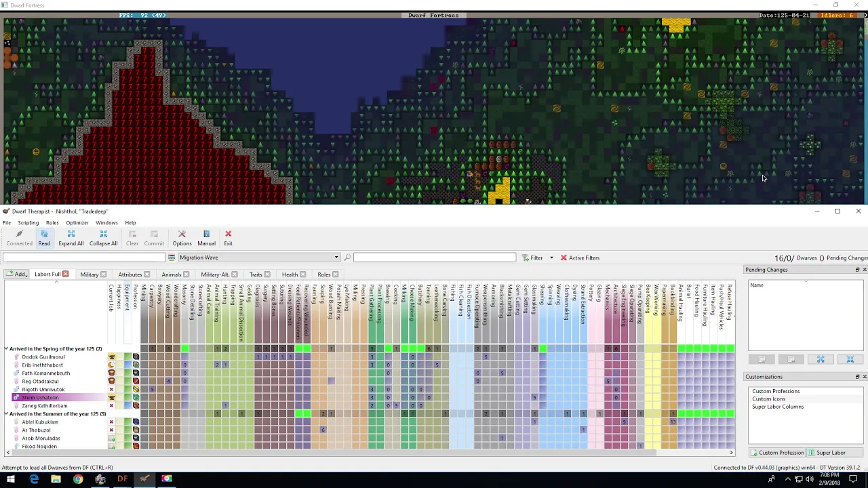Image resolution: width=868 pixels, height=488 pixels.
Task: Click the Collapse All toolbar icon
Action: tap(104, 234)
